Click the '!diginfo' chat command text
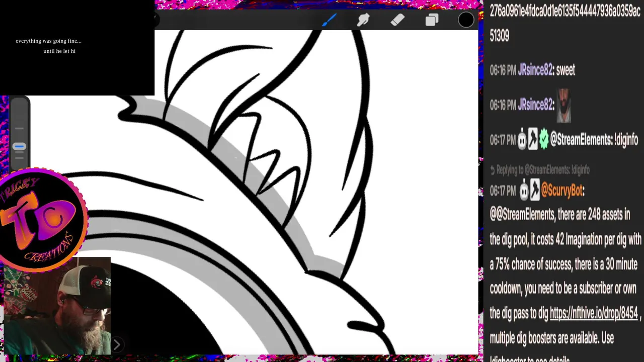This screenshot has height=362, width=644. [626, 139]
